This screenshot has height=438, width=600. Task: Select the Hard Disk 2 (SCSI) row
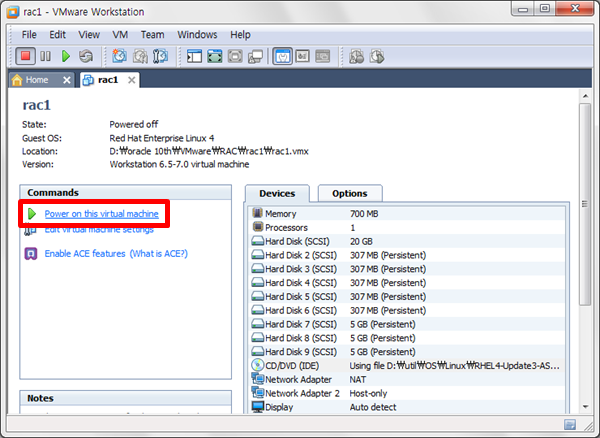[407, 255]
